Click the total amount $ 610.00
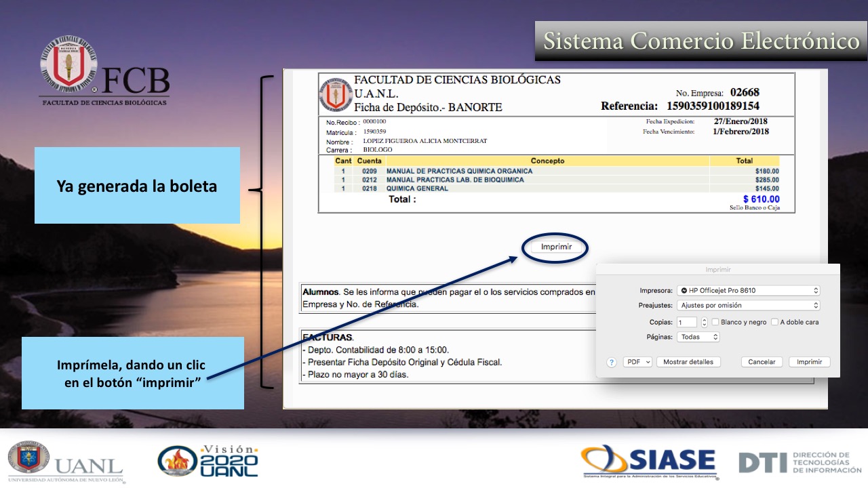The image size is (868, 488). click(x=761, y=199)
